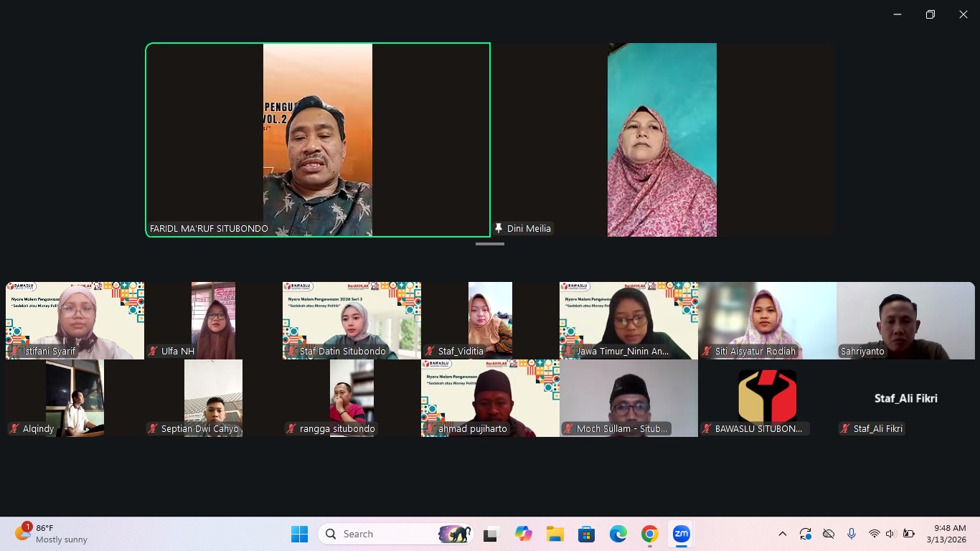Click muted mic icon on BAWASLU SITUBONDO tile

pyautogui.click(x=707, y=429)
